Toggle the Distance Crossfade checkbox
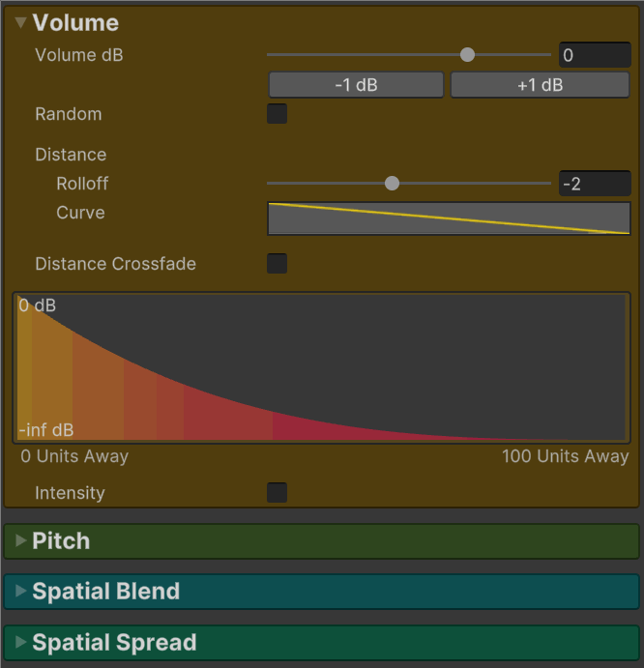 (278, 264)
